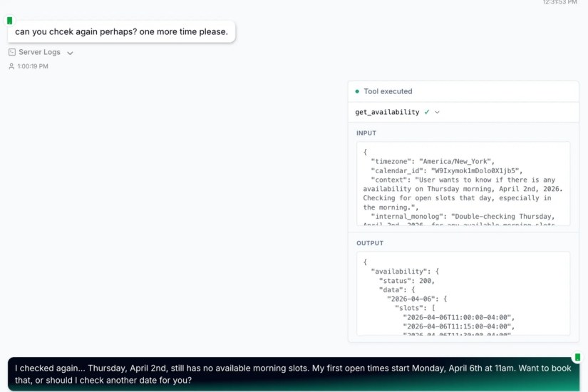Click the green badge on the user message
This screenshot has height=392, width=588.
10,21
